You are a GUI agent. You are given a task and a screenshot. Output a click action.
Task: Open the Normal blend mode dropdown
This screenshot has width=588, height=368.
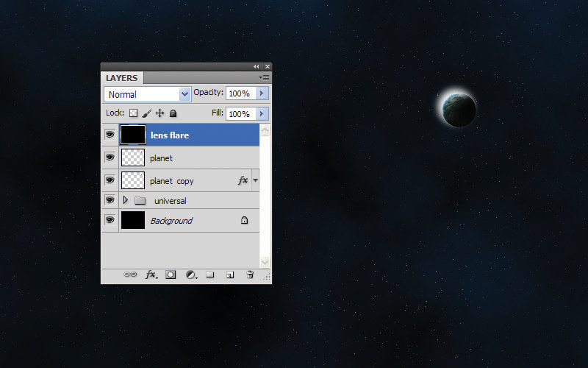pyautogui.click(x=148, y=94)
